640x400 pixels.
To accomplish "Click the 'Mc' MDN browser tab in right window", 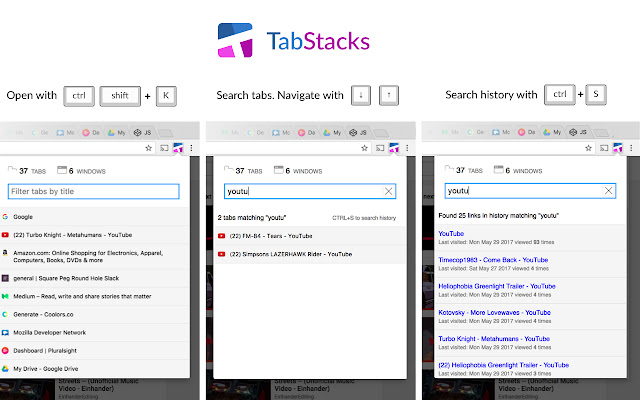I will 501,132.
